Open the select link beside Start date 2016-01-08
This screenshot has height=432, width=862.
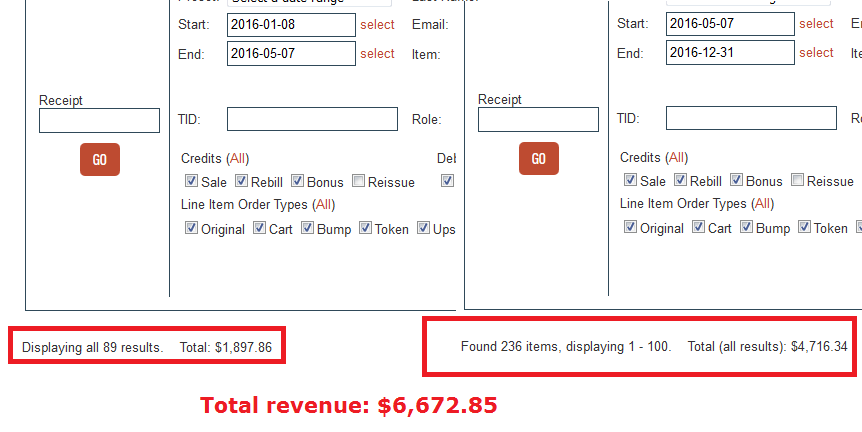pyautogui.click(x=377, y=25)
